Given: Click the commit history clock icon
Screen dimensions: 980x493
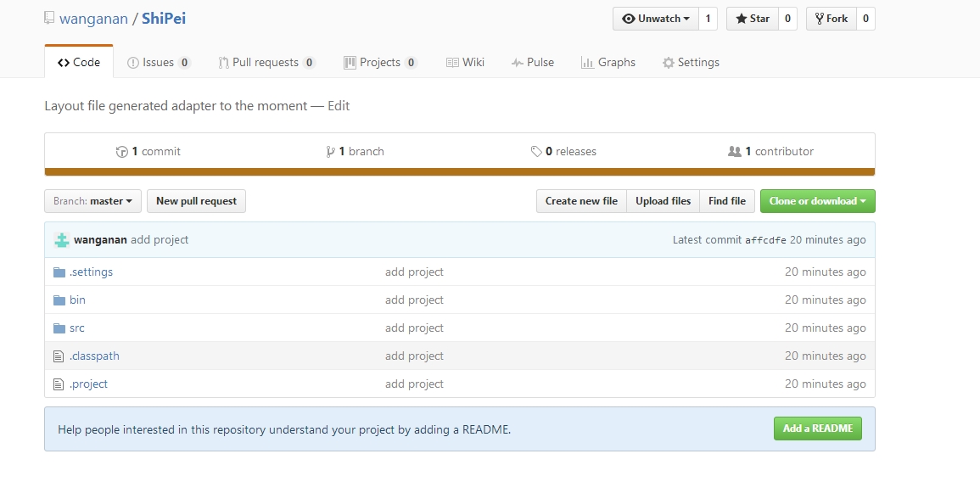Looking at the screenshot, I should 122,151.
